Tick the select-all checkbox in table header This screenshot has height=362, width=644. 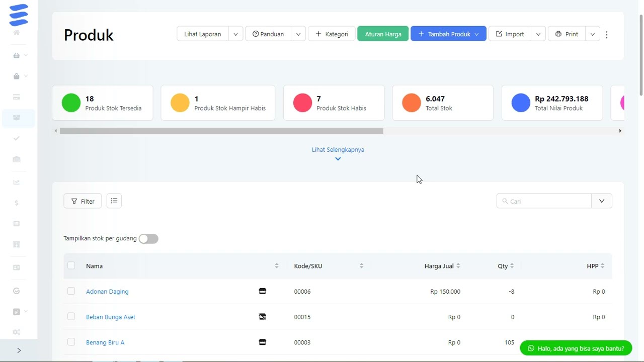point(71,265)
